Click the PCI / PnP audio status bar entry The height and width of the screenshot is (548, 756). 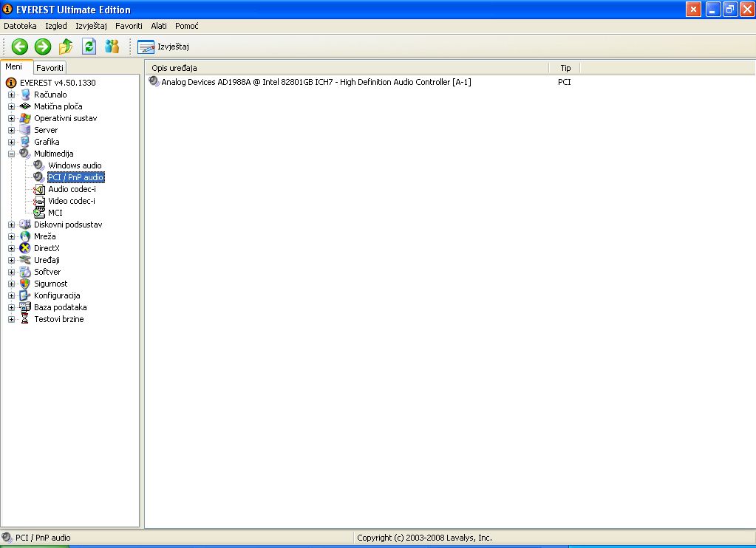pos(43,538)
